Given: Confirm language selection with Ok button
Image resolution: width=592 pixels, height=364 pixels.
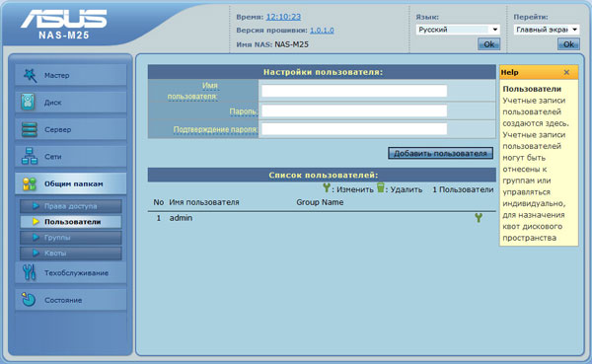Looking at the screenshot, I should pyautogui.click(x=489, y=44).
